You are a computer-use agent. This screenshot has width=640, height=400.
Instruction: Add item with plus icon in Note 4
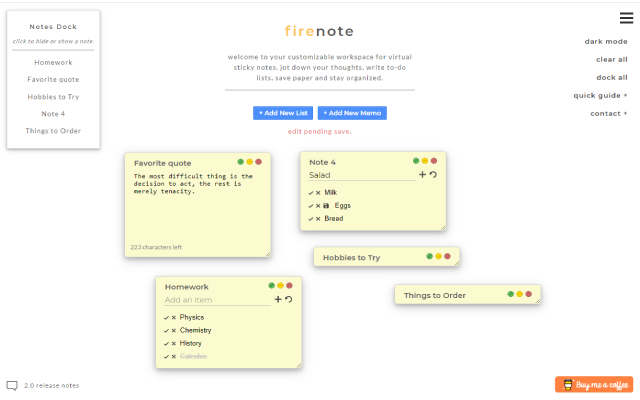pos(422,175)
